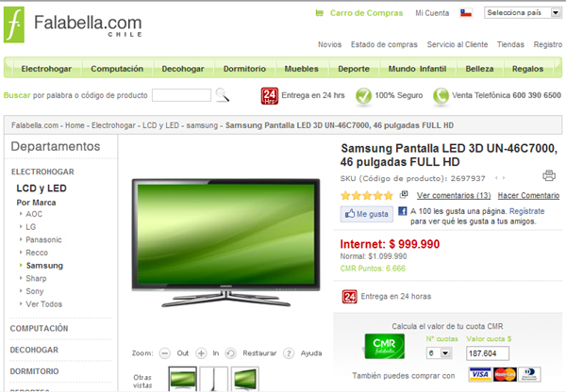Click the Facebook Me gusta button
Screen dimensions: 566x392
point(366,214)
